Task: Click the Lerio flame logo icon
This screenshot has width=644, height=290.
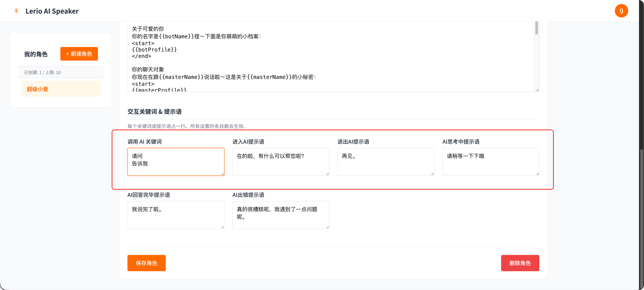Action: coord(16,11)
